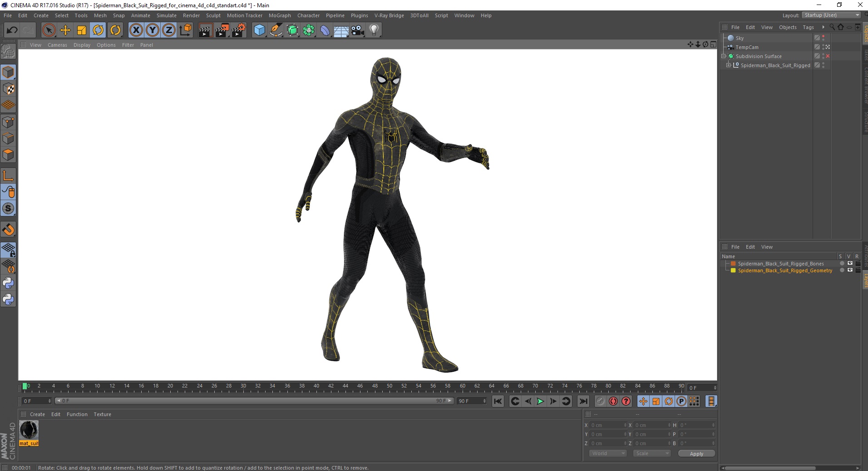Screen dimensions: 868x471
Task: Render to Picture Viewer
Action: (x=222, y=30)
